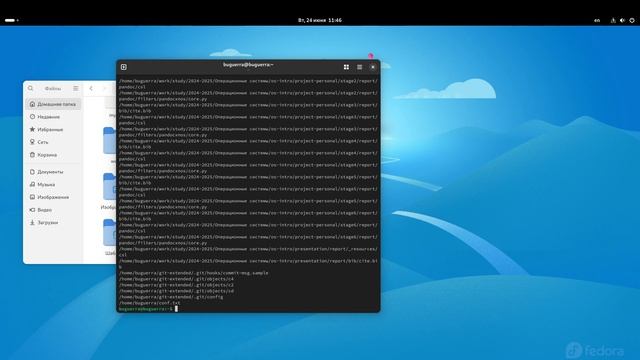Open Избранные in Files sidebar
The height and width of the screenshot is (360, 640).
coord(53,129)
